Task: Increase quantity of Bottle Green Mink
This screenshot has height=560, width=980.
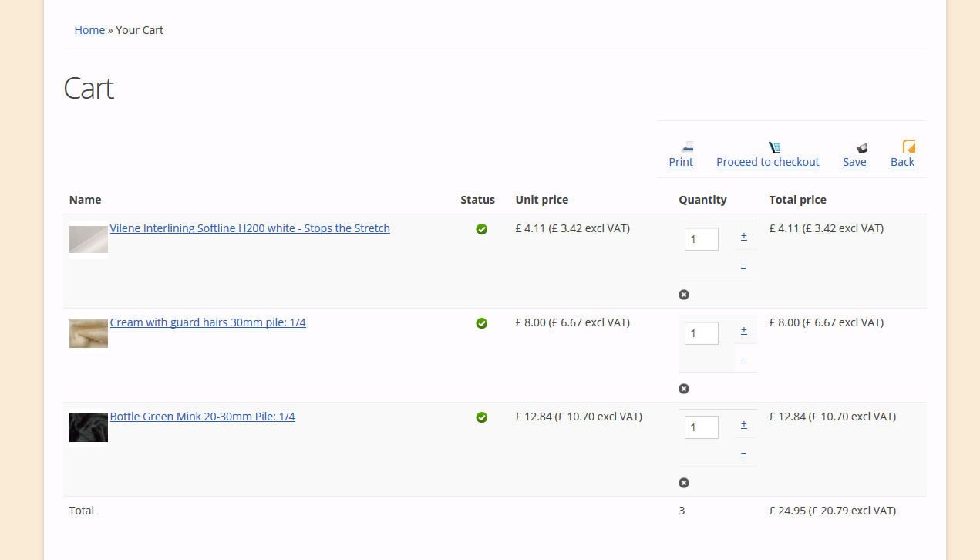Action: click(x=744, y=425)
